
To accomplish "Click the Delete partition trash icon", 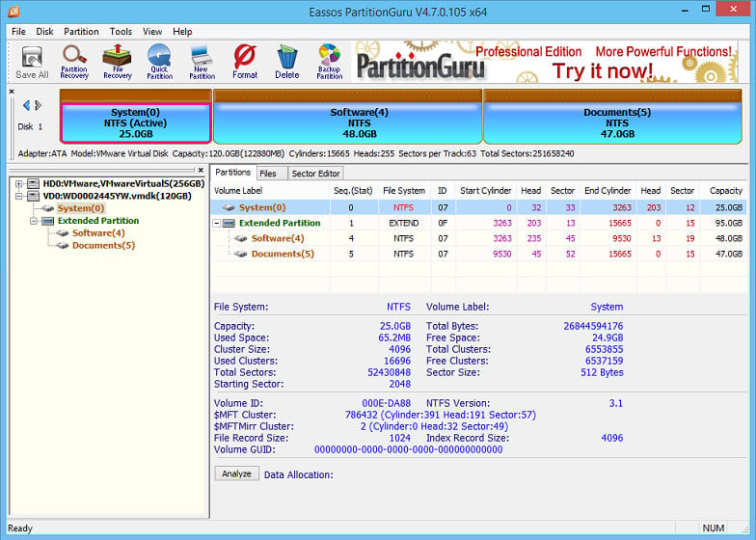I will pos(287,62).
